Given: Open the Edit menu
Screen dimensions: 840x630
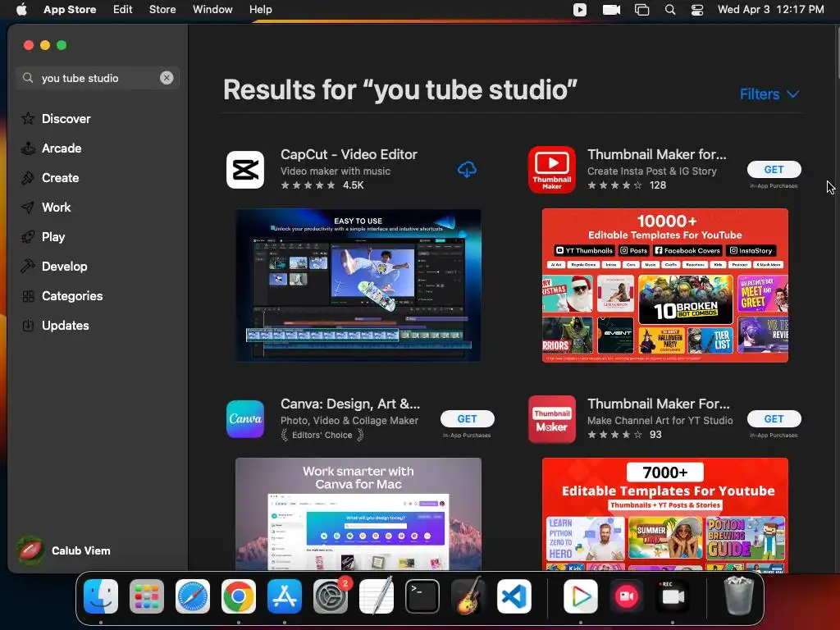Looking at the screenshot, I should pos(123,9).
